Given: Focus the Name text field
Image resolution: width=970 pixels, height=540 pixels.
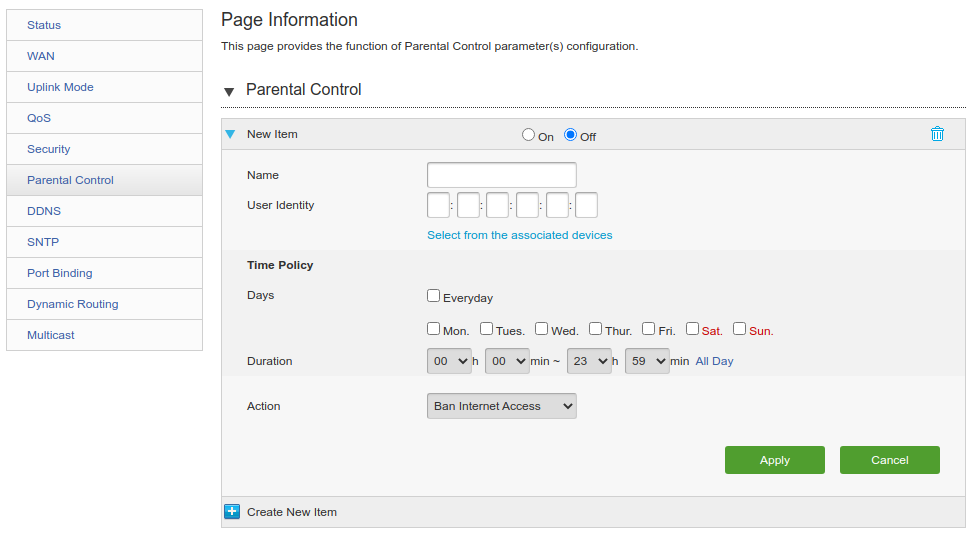Looking at the screenshot, I should (x=502, y=175).
